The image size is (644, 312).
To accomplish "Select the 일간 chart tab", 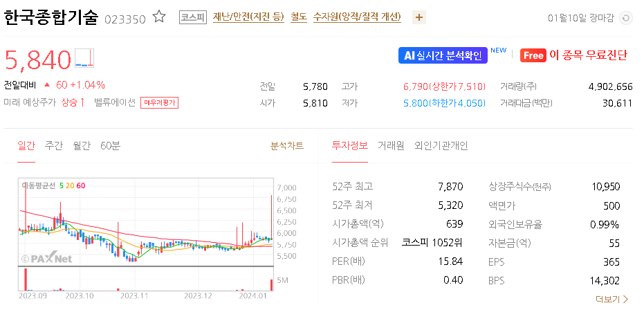I will [x=26, y=145].
